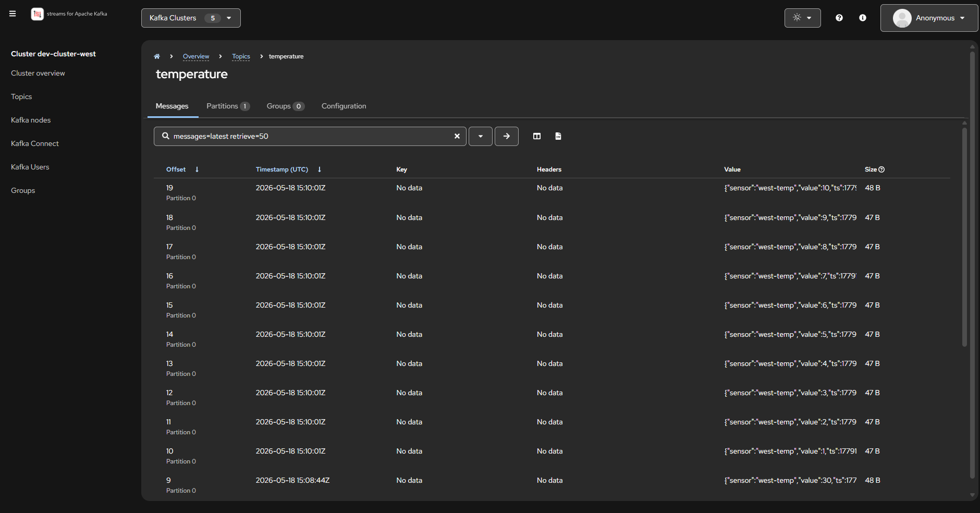Follow the Overview breadcrumb link

(196, 56)
